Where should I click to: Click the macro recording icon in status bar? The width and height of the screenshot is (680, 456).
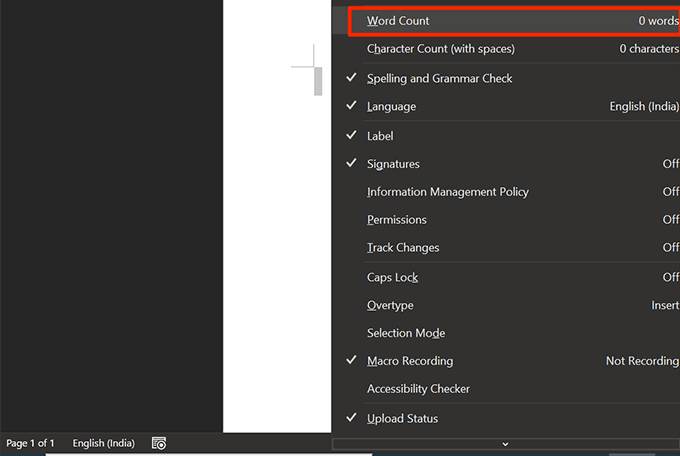(x=159, y=443)
